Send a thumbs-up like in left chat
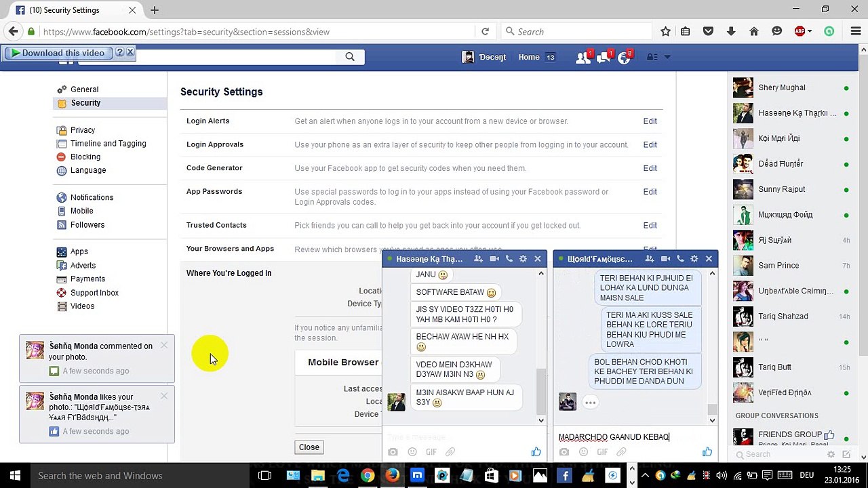This screenshot has width=868, height=488. pos(536,452)
